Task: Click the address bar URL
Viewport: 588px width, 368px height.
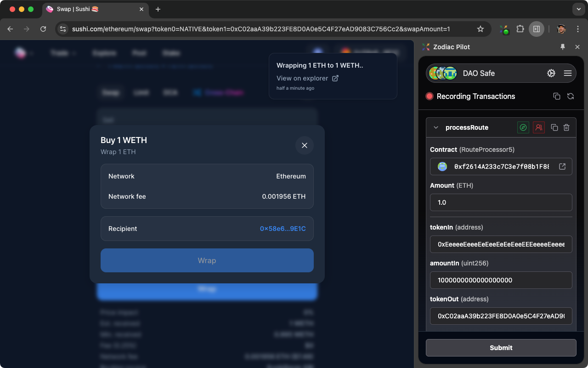Action: (261, 29)
